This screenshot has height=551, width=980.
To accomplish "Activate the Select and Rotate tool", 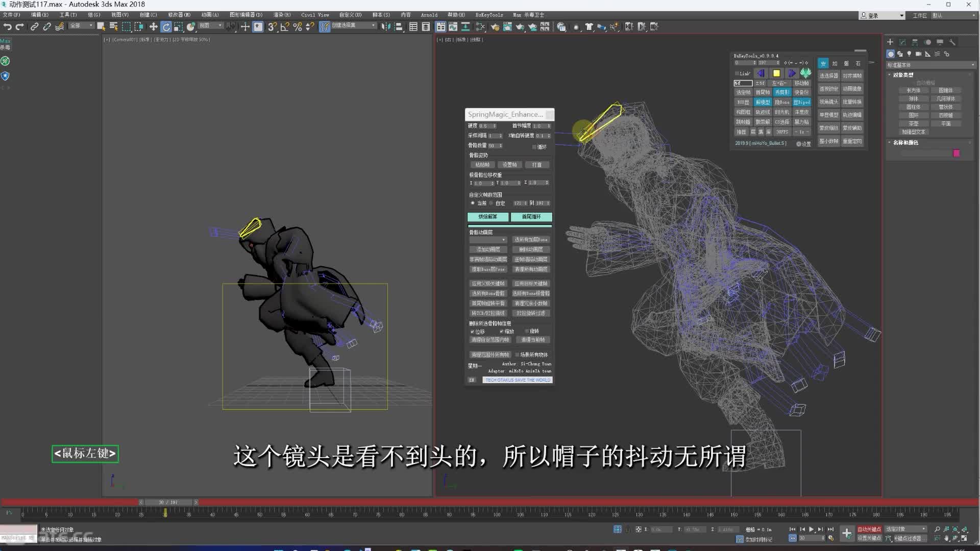I will click(166, 27).
